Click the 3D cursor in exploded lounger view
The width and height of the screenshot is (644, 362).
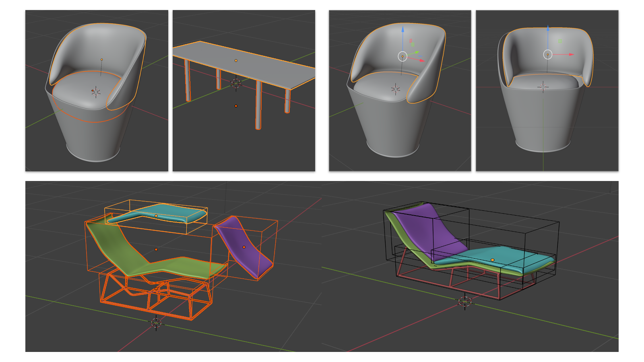point(156,323)
